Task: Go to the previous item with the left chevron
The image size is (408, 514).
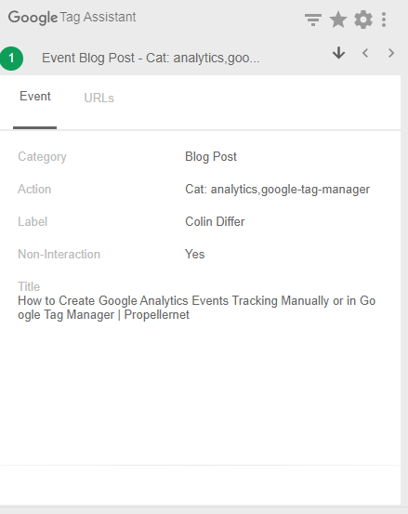Action: pos(365,53)
